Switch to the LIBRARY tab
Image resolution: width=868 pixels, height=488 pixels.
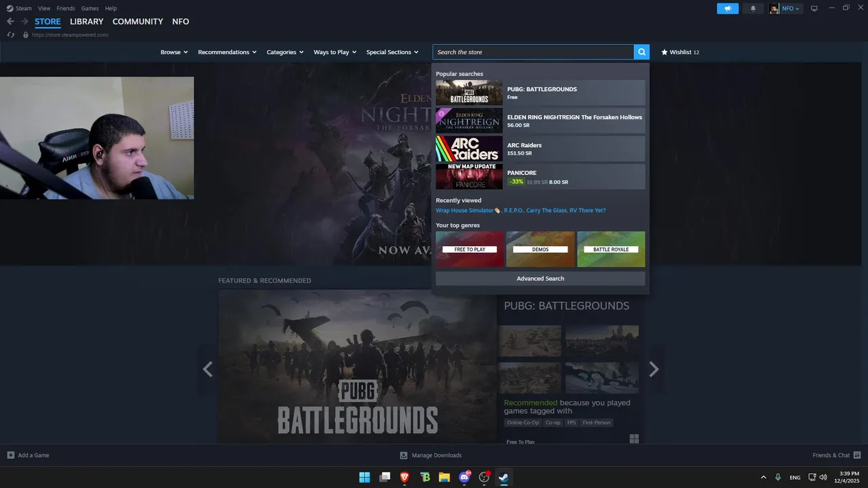click(x=87, y=22)
